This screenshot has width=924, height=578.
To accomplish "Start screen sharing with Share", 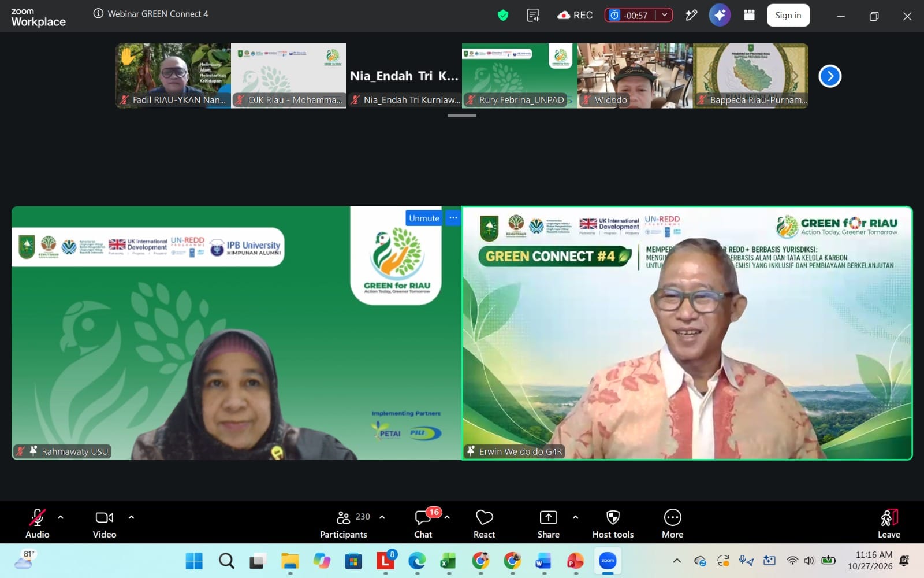I will [548, 523].
